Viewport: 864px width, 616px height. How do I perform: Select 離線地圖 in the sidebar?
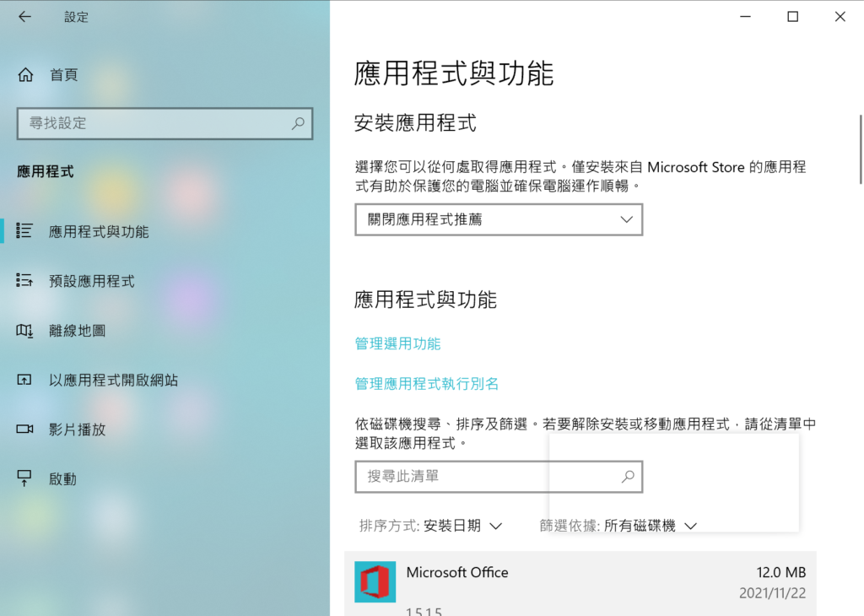pos(77,331)
